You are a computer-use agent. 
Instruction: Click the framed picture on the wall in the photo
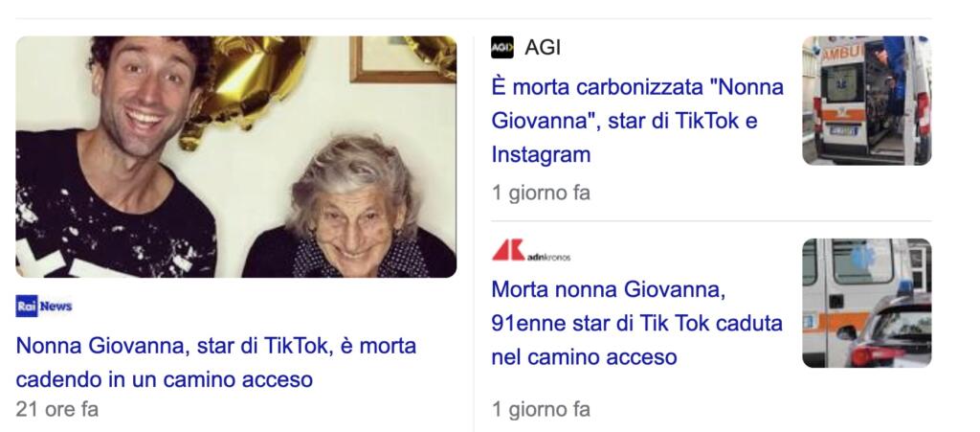coord(400,59)
